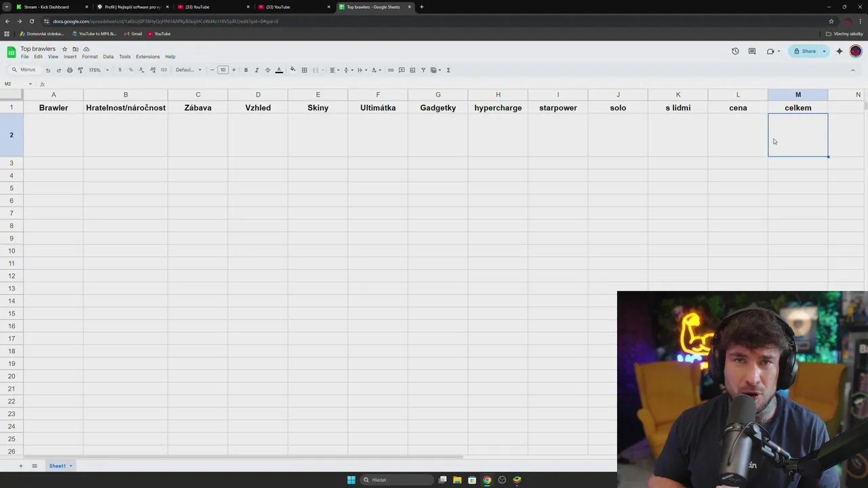868x488 pixels.
Task: Decrease font size minus button
Action: point(212,70)
